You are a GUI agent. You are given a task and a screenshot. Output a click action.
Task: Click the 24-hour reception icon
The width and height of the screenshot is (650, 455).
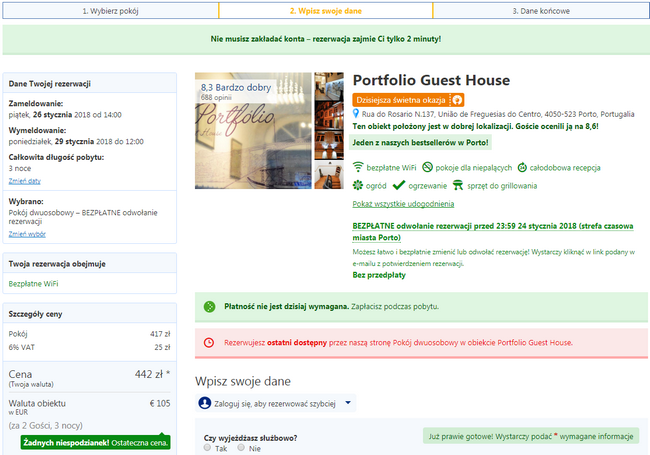(x=522, y=167)
